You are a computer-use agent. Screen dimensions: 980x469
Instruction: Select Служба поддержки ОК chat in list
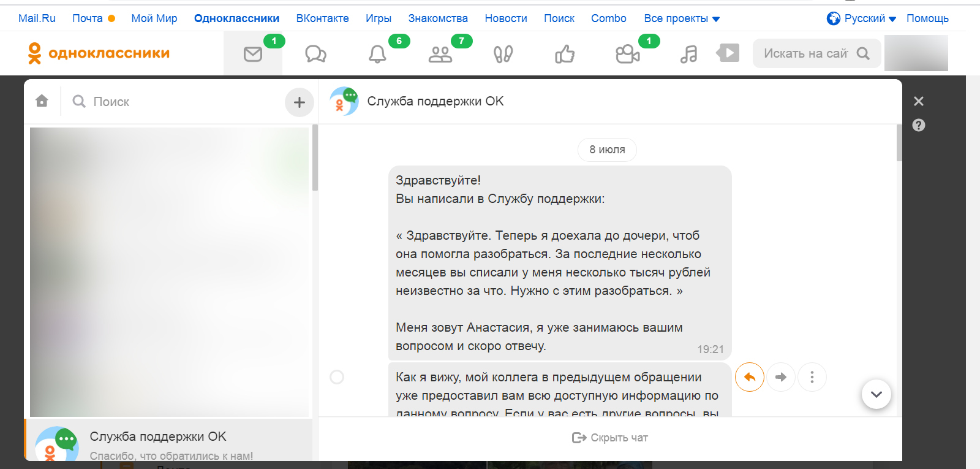pyautogui.click(x=168, y=440)
